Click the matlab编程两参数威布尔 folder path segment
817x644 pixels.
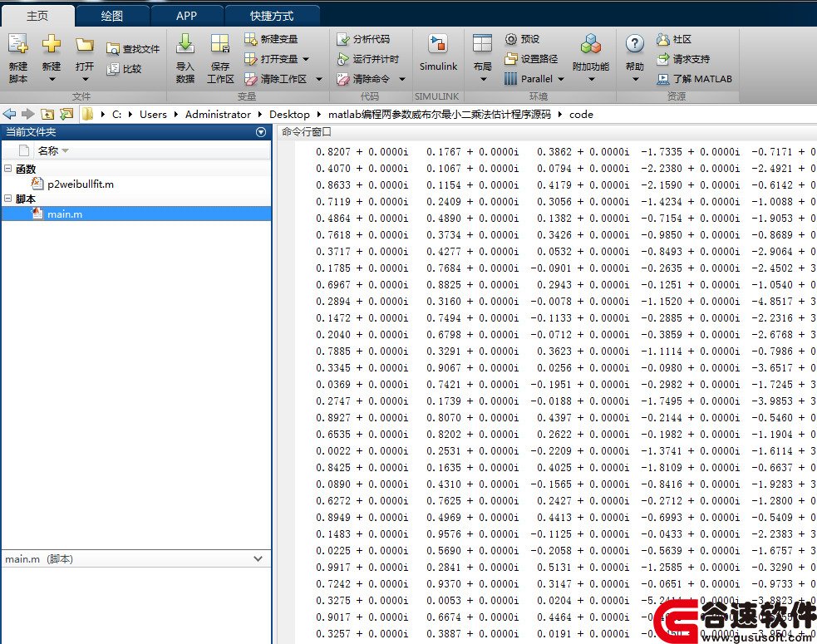pos(439,114)
